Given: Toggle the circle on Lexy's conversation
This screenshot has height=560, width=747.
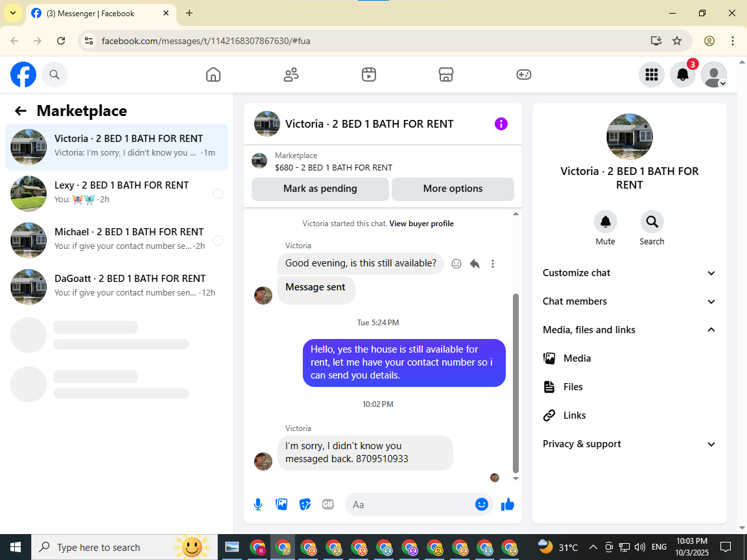Looking at the screenshot, I should 218,194.
